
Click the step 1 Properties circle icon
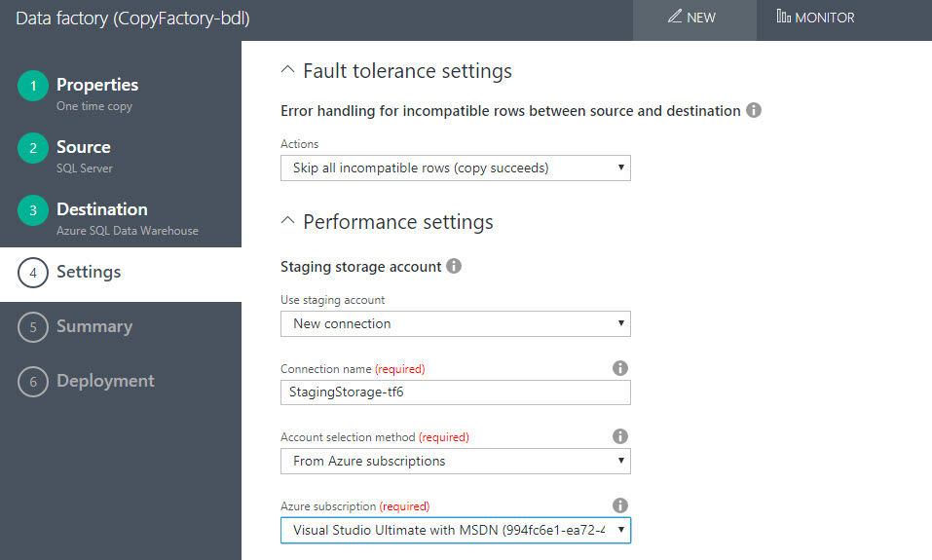coord(33,87)
